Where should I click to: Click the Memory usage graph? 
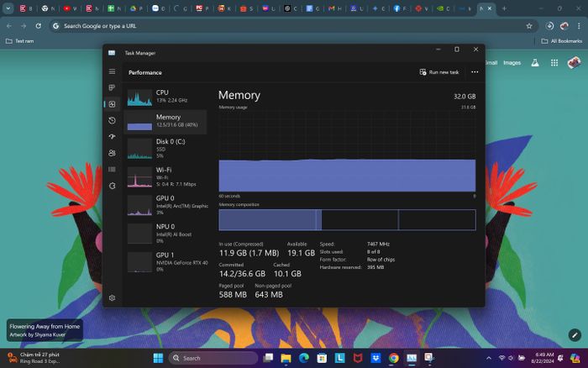pyautogui.click(x=347, y=151)
